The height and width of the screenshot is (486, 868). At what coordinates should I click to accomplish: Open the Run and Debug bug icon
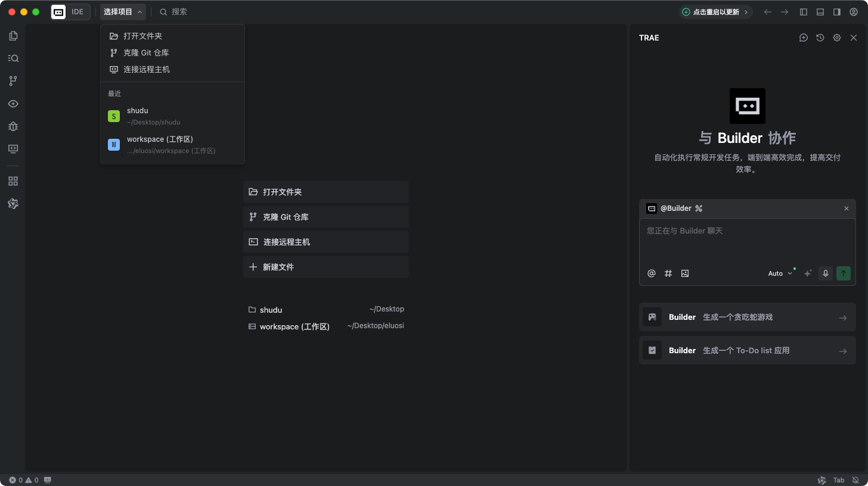pos(13,126)
